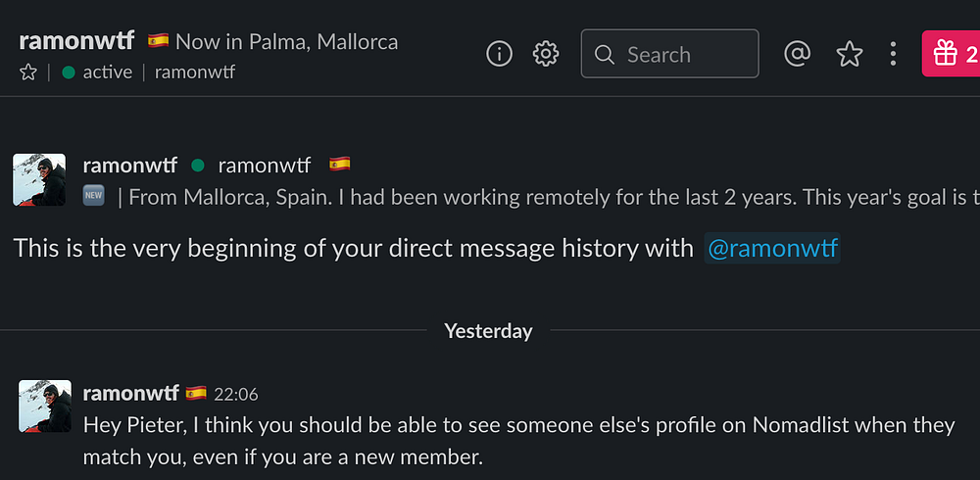Screen dimensions: 980x480
Task: Open the pink gift what's new button
Action: [x=951, y=54]
